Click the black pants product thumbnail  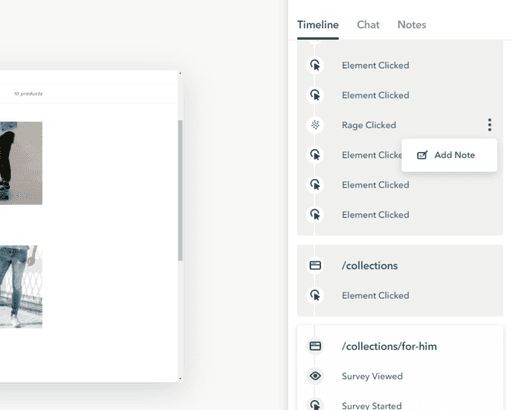point(21,163)
